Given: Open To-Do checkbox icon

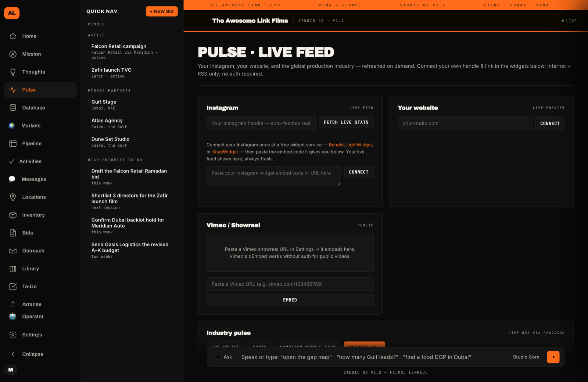Looking at the screenshot, I should (13, 286).
